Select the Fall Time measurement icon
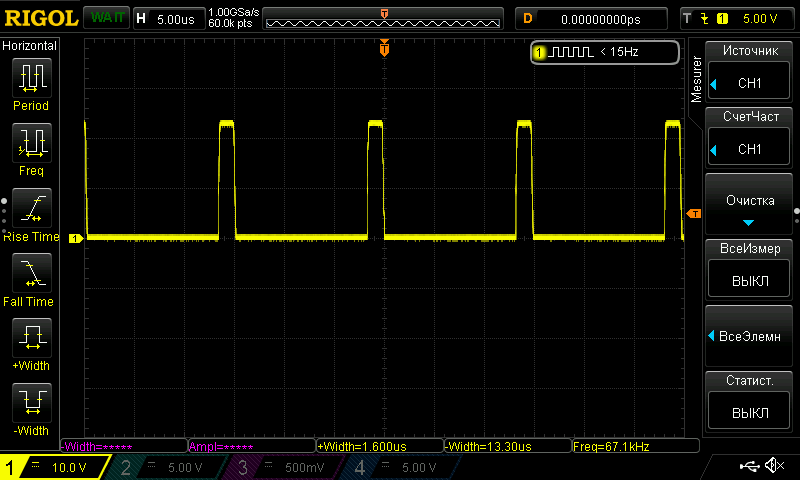The width and height of the screenshot is (800, 480). coord(31,273)
